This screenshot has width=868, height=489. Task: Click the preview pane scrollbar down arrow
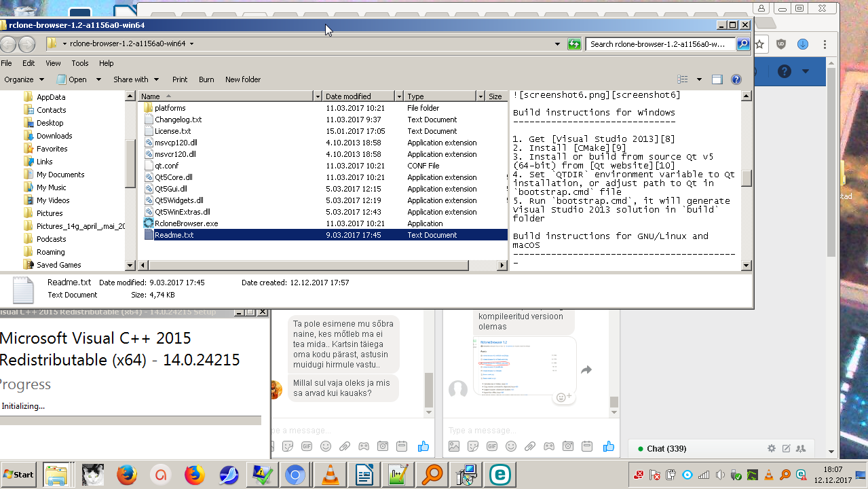point(747,266)
